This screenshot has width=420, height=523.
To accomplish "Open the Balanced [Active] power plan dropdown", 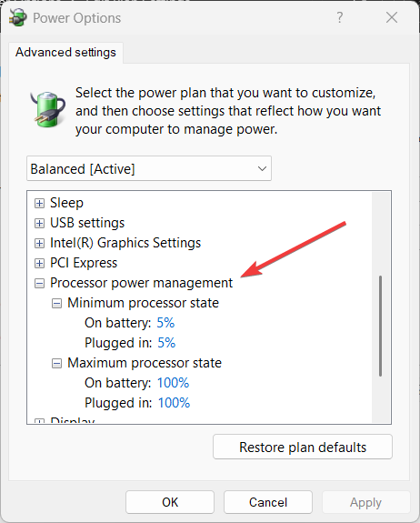I will (149, 168).
